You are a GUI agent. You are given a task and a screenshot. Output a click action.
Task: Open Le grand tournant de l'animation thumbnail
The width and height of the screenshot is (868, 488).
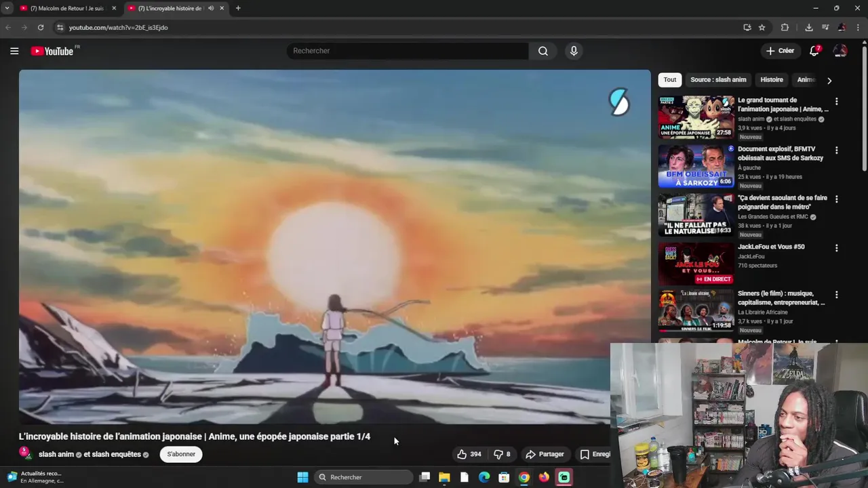coord(696,117)
